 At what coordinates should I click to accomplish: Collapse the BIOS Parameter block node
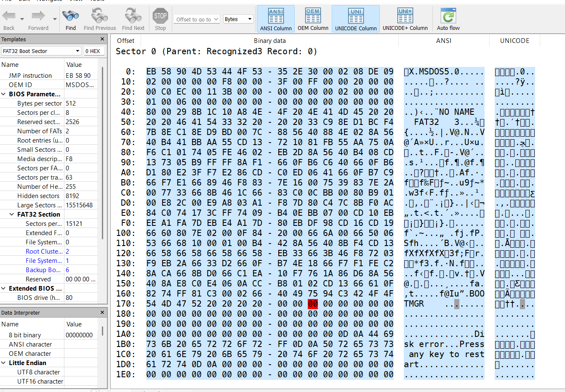click(x=4, y=94)
